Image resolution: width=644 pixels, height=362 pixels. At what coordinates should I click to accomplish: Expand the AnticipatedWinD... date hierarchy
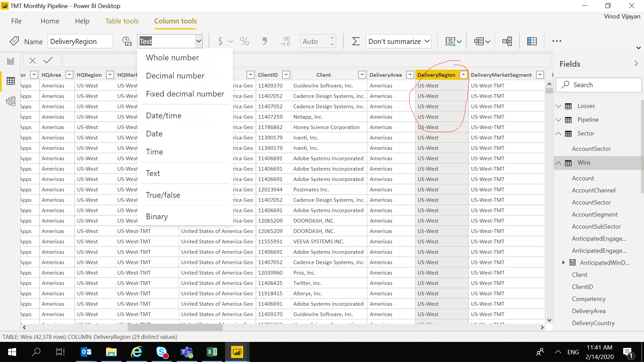[563, 262]
